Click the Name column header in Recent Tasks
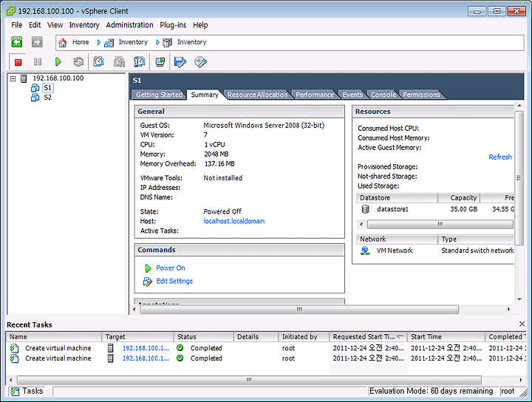Viewport: 532px width, 402px height. [x=54, y=337]
